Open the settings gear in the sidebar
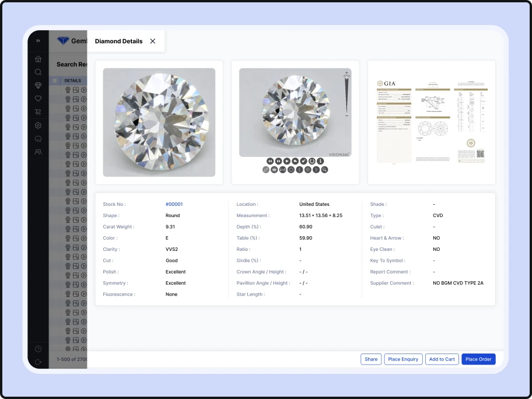The width and height of the screenshot is (532, 399). (38, 125)
